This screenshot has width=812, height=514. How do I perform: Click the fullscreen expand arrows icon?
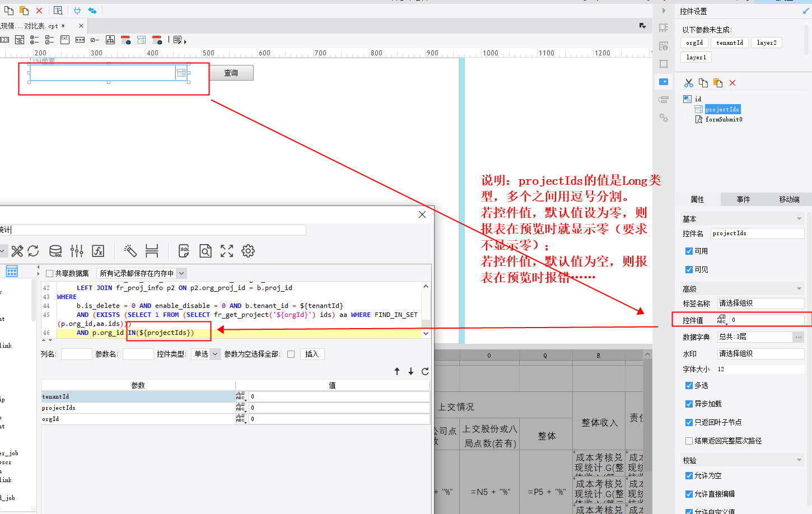(x=227, y=251)
